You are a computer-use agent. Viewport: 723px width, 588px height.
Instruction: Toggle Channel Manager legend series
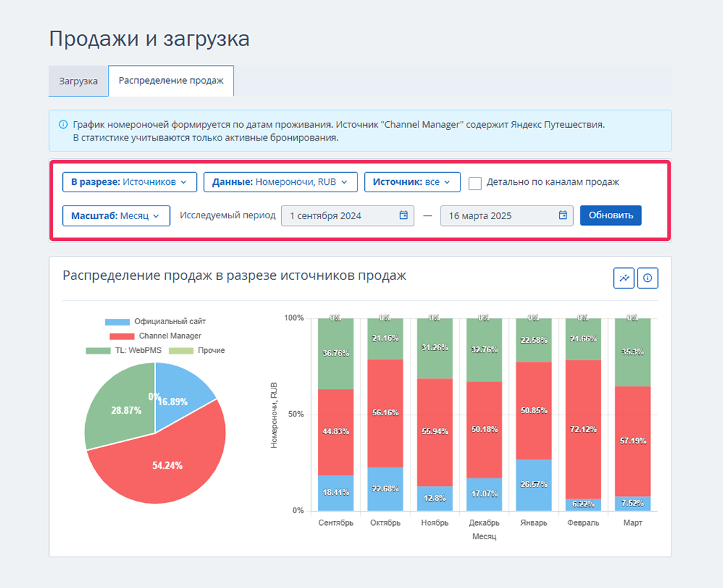click(x=155, y=336)
